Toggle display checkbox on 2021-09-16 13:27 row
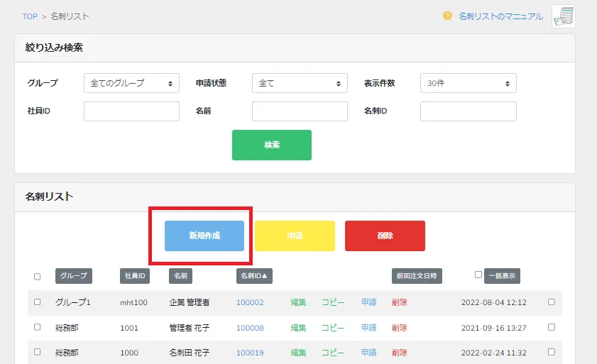 [x=552, y=327]
